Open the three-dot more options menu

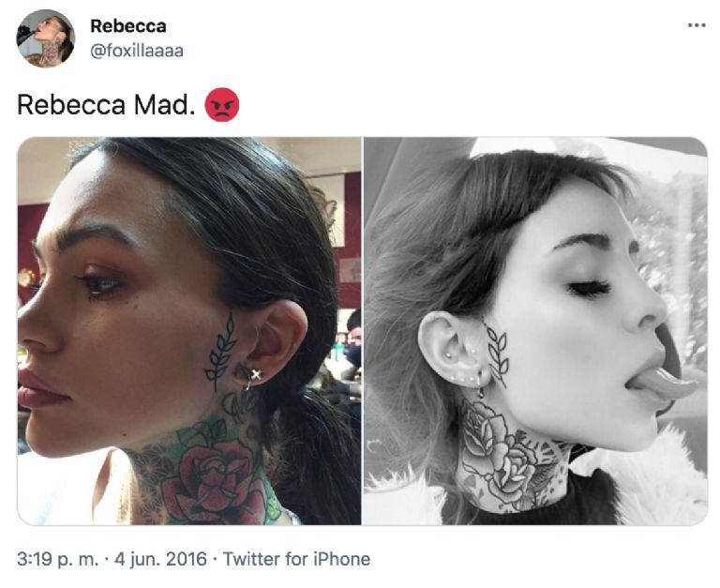click(697, 25)
